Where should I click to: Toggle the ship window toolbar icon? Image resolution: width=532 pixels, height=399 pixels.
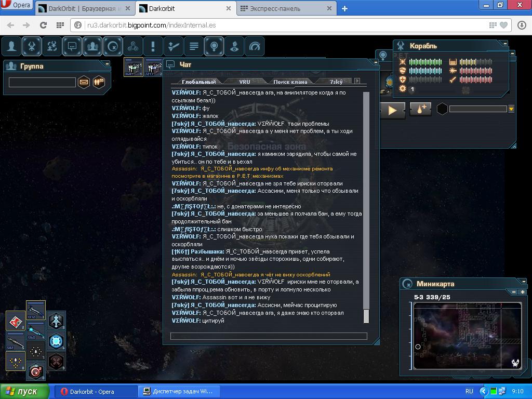(x=32, y=46)
